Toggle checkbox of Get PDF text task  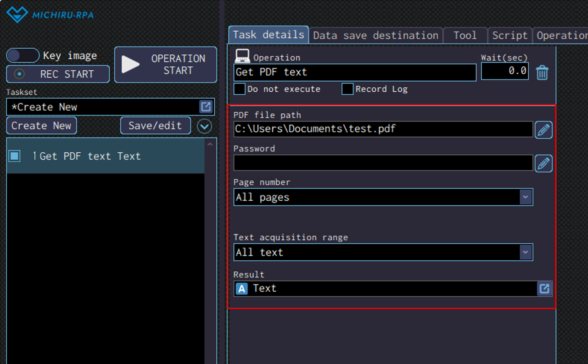pyautogui.click(x=14, y=156)
